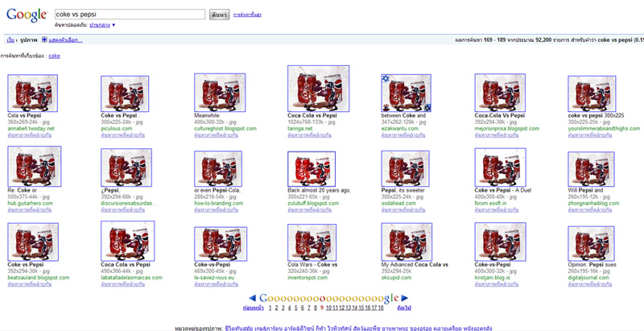Screen dimensions: 644x331
Task: Expand the show options link
Action: click(x=66, y=40)
